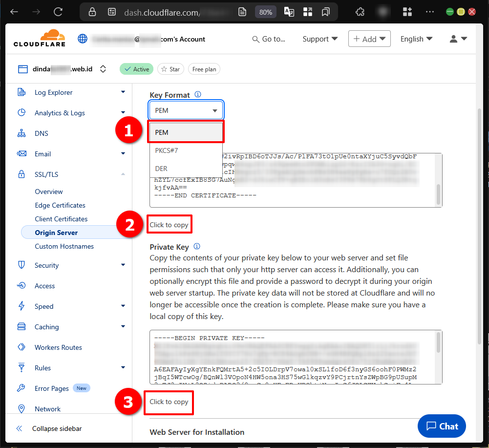This screenshot has height=448, width=489.
Task: Expand the Security section arrow
Action: (x=123, y=265)
